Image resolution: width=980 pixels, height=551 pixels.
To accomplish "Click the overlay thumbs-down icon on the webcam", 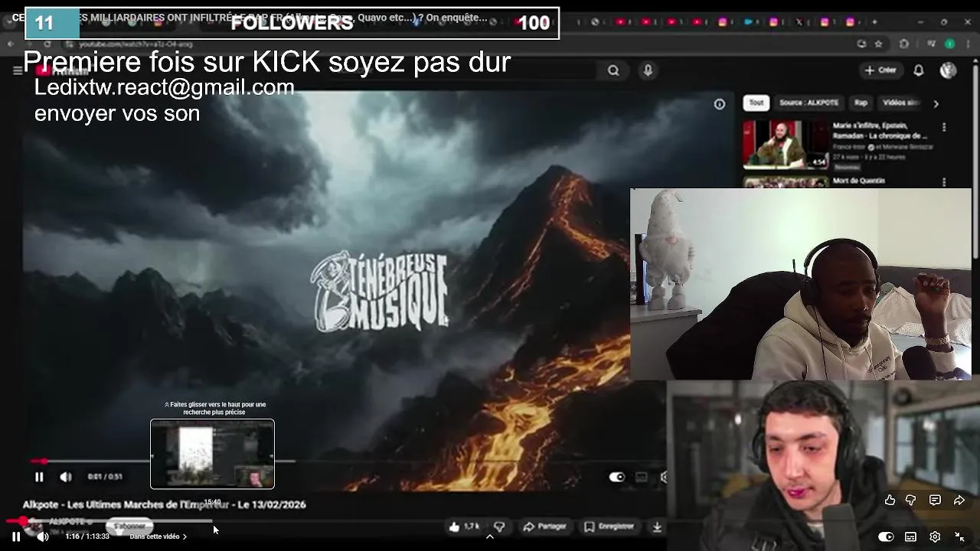I will point(911,500).
